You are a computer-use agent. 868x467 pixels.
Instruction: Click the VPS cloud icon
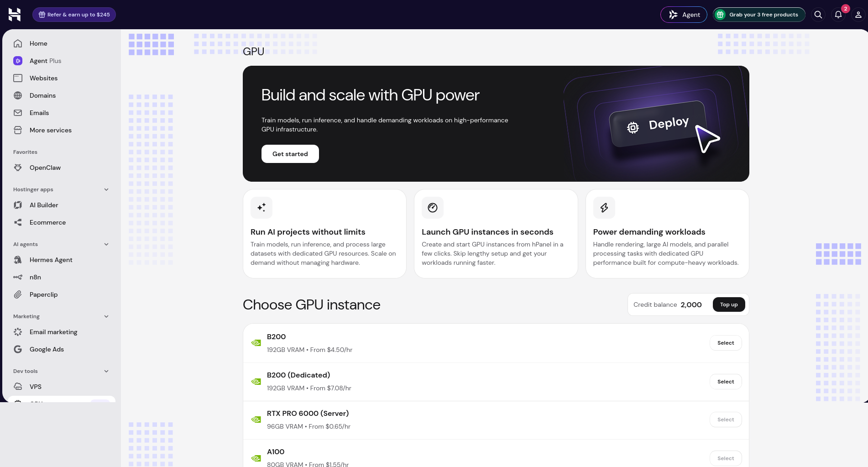pyautogui.click(x=18, y=387)
